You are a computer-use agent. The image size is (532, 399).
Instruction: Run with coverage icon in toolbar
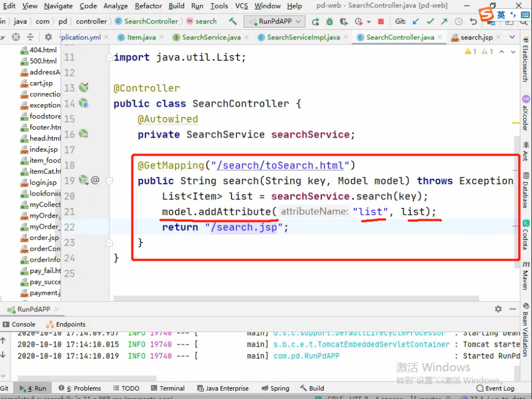pyautogui.click(x=344, y=21)
